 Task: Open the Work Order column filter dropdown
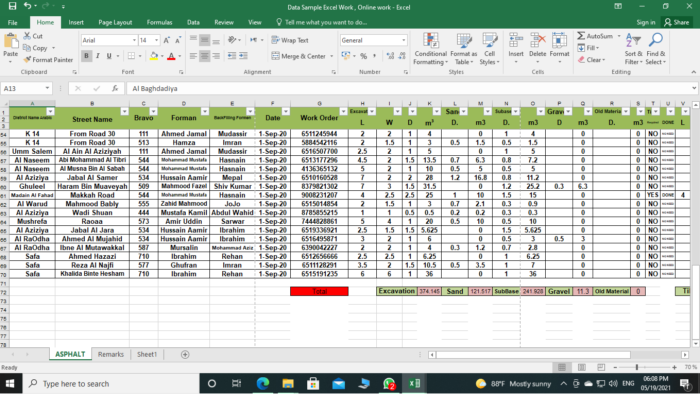click(343, 112)
